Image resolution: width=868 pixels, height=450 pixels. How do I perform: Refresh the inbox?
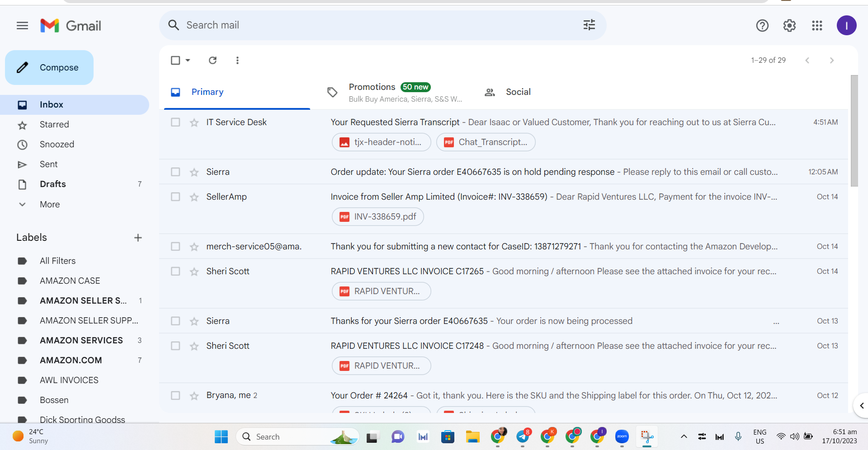coord(212,60)
